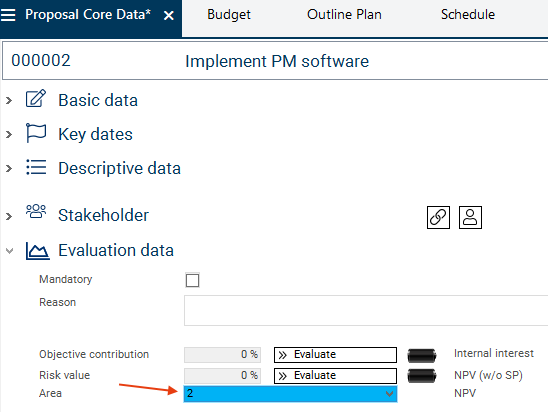The width and height of the screenshot is (548, 412).
Task: Click the Evaluation data chart icon
Action: coord(37,251)
